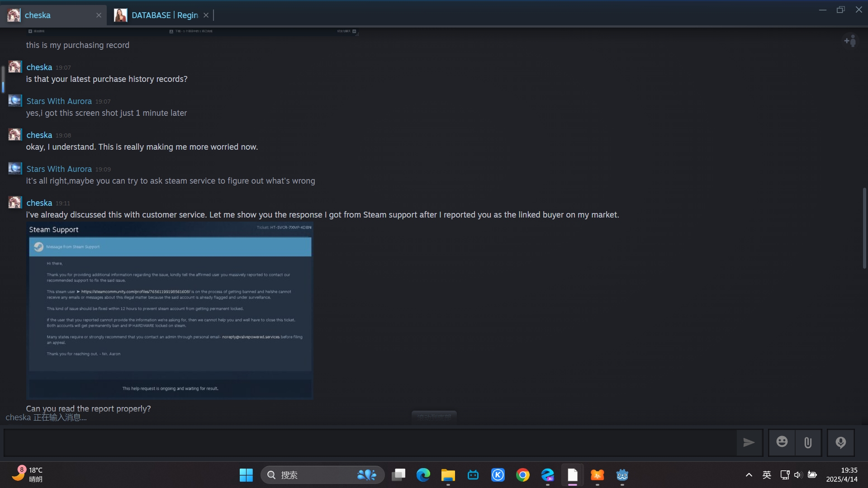Viewport: 868px width, 488px height.
Task: Attach a file with paperclip icon
Action: [x=808, y=442]
